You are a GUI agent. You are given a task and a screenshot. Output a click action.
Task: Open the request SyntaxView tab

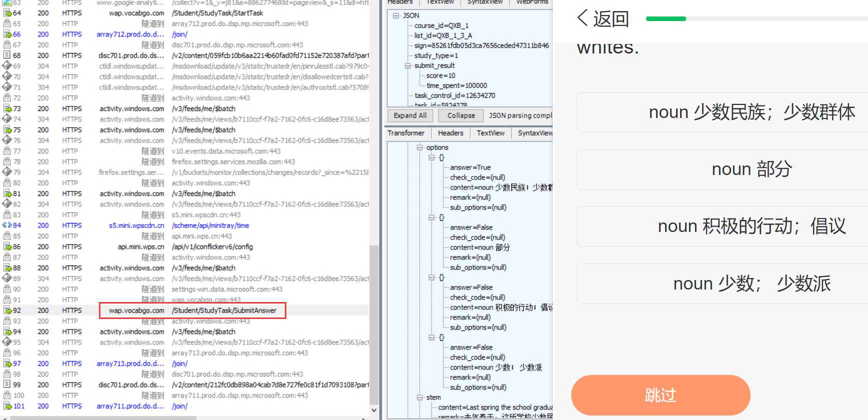coord(485,2)
